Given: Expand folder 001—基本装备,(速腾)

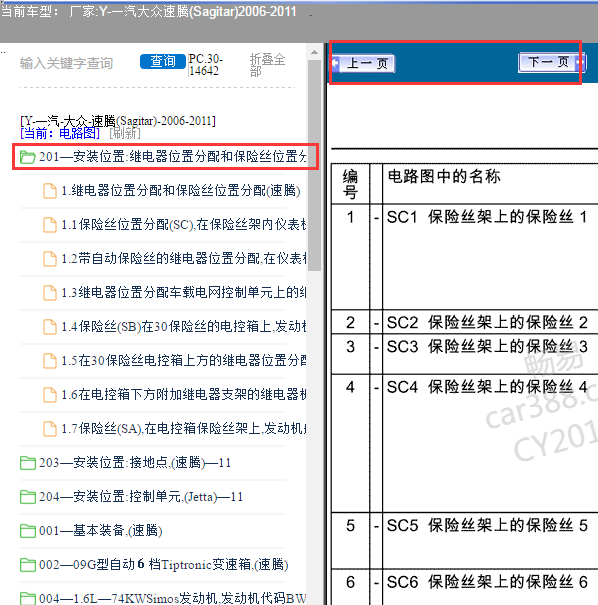Looking at the screenshot, I should tap(101, 531).
